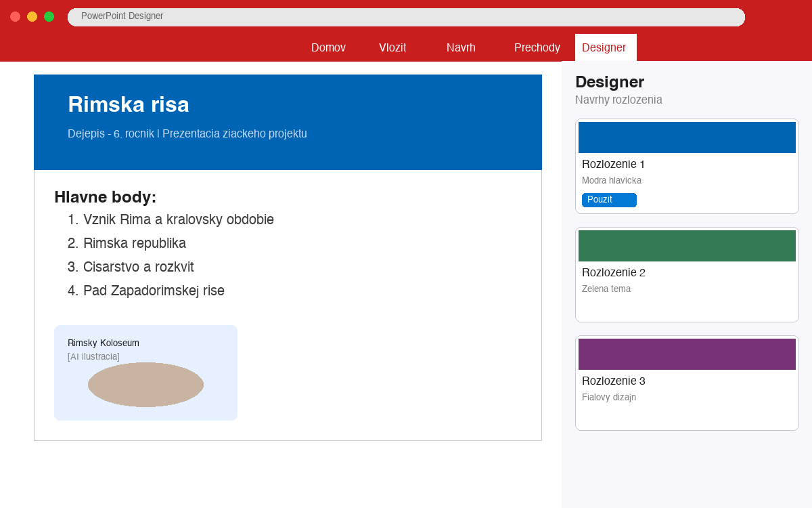Select the Pad Zapadorimskej rise list entry
The width and height of the screenshot is (812, 508).
click(154, 291)
